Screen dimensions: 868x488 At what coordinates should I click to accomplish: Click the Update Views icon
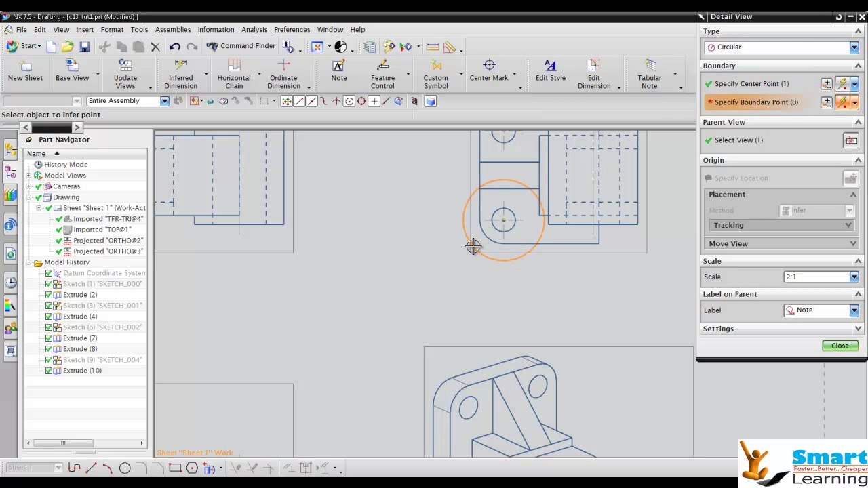(x=125, y=74)
